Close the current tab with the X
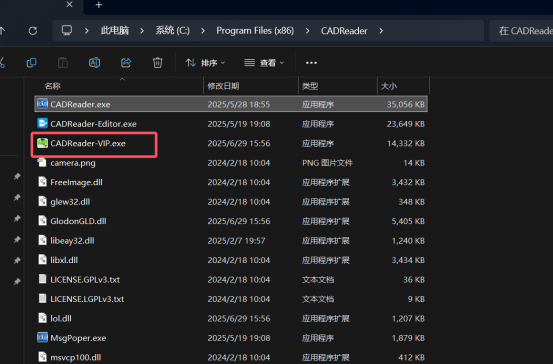Screen dimensions: 553x364 [x=69, y=5]
